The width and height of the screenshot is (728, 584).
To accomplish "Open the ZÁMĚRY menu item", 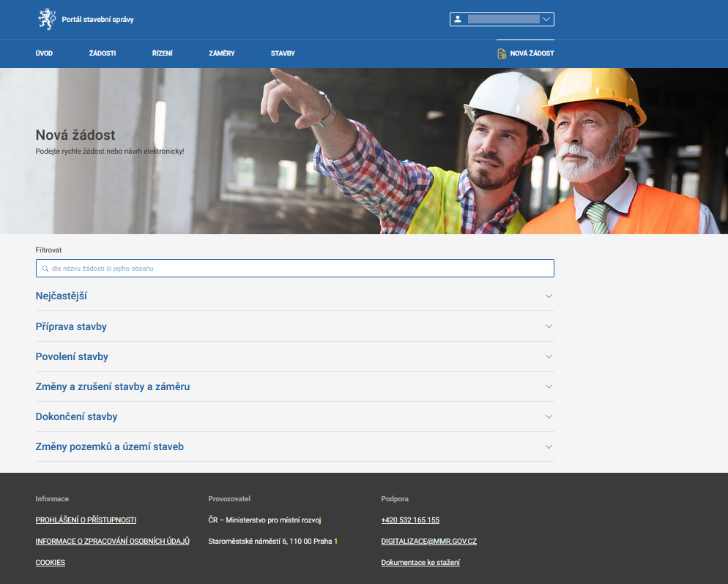I will click(222, 53).
